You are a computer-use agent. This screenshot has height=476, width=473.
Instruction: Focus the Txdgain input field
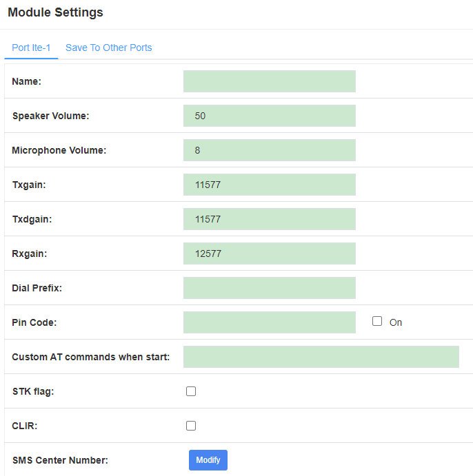(x=270, y=219)
